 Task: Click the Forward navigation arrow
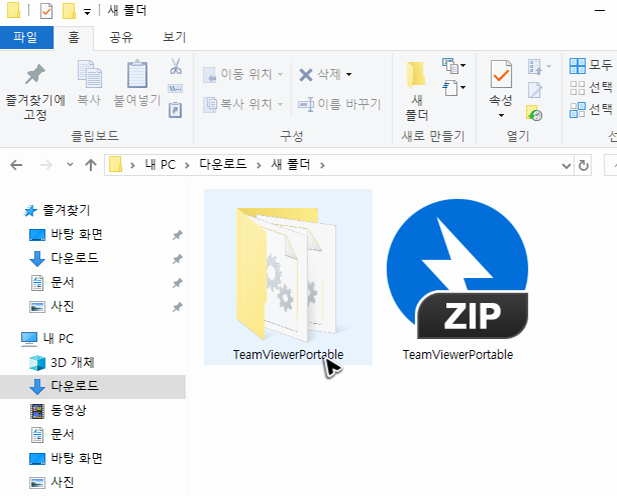46,165
